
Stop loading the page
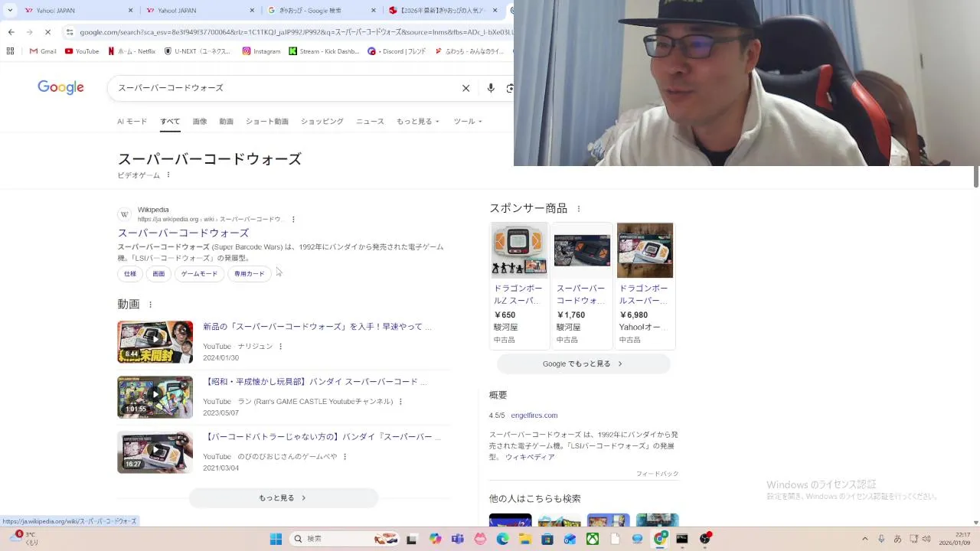coord(47,32)
